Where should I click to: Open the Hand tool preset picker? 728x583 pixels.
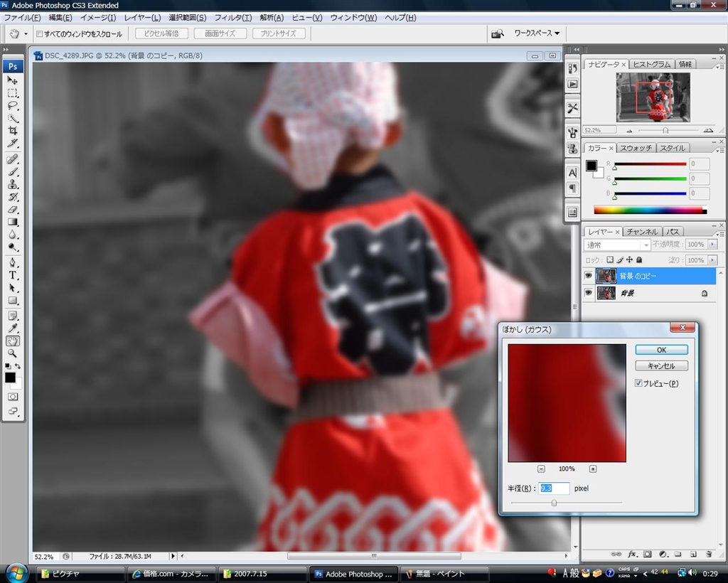click(26, 34)
